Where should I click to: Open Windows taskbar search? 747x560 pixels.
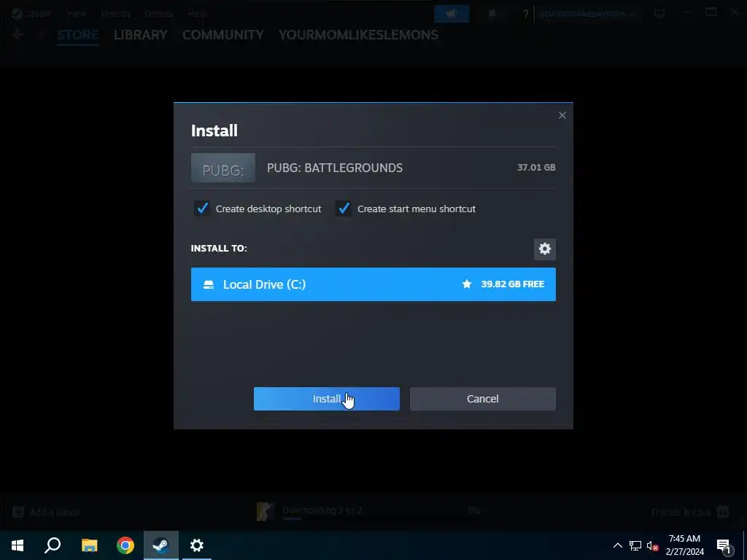(53, 545)
